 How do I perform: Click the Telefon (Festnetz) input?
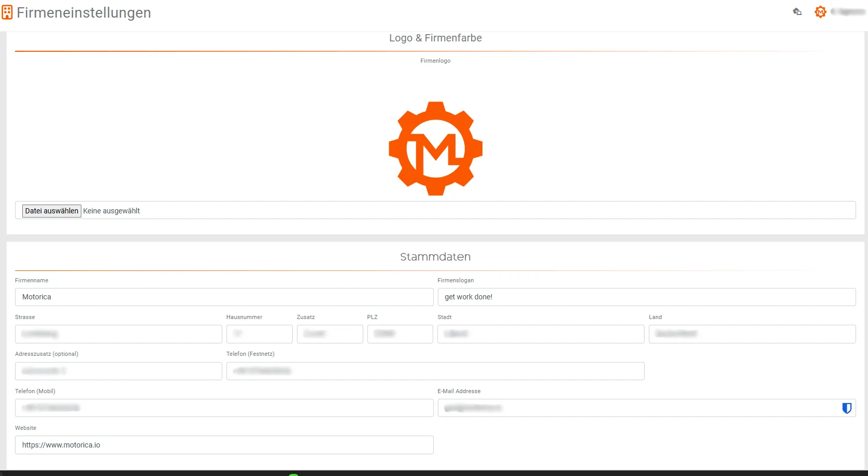pyautogui.click(x=435, y=371)
